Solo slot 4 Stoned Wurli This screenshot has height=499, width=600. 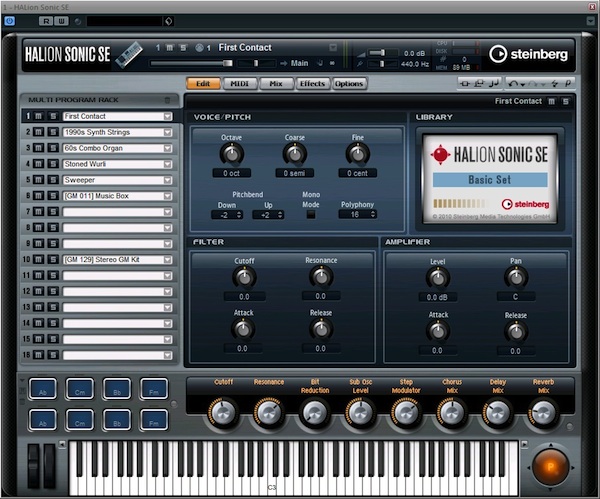[x=53, y=164]
